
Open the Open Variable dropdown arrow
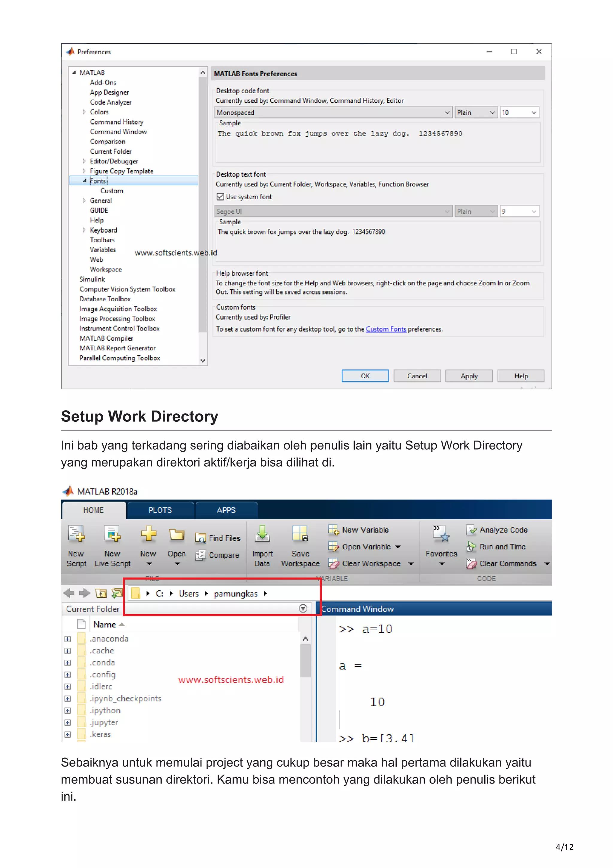click(398, 547)
